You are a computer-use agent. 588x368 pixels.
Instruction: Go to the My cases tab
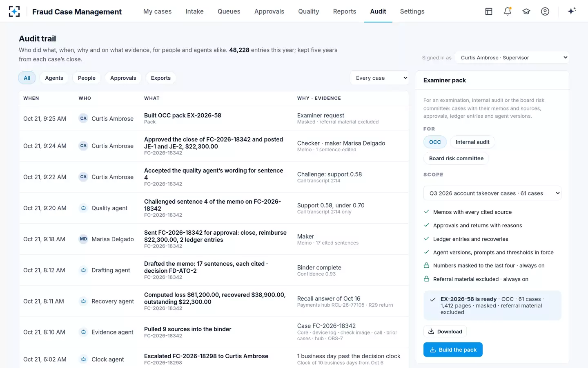(157, 11)
